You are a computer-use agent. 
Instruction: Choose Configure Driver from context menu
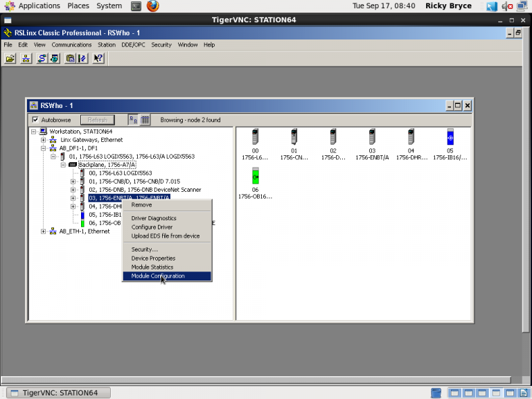[166, 227]
